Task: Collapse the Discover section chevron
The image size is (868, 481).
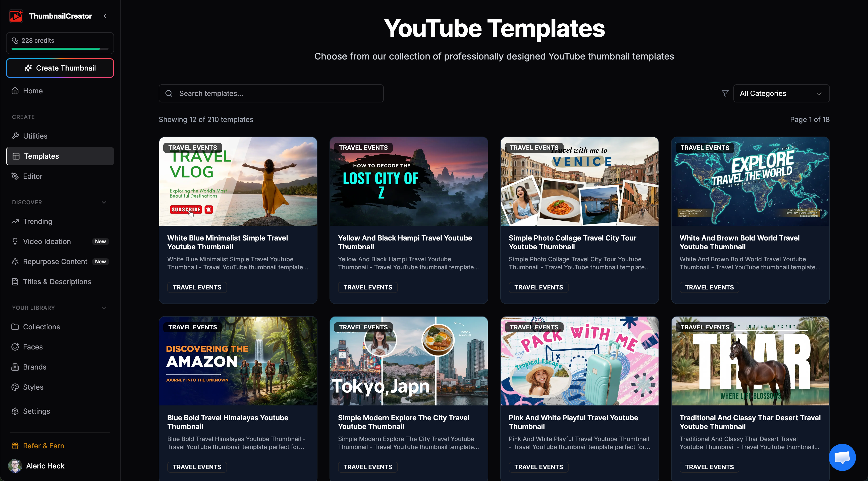Action: [104, 202]
